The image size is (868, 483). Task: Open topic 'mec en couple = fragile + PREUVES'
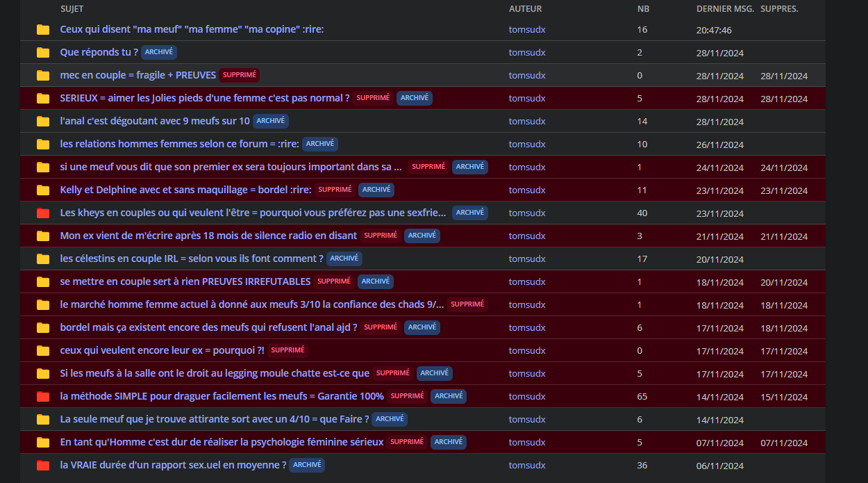click(x=138, y=75)
